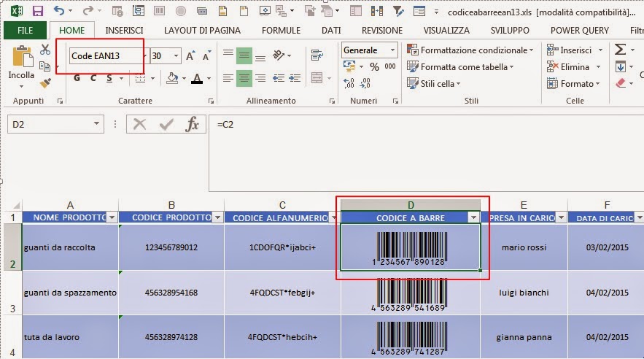Click the accounting currency format icon

(x=349, y=66)
